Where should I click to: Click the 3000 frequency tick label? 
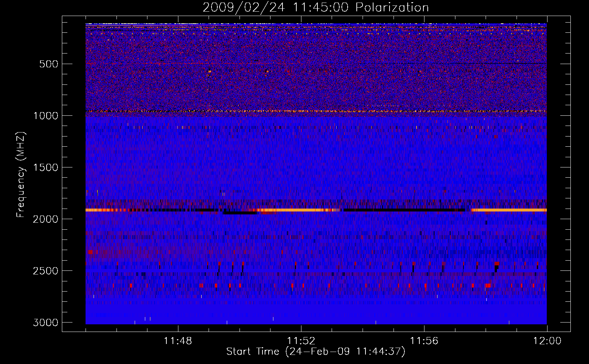[x=46, y=323]
